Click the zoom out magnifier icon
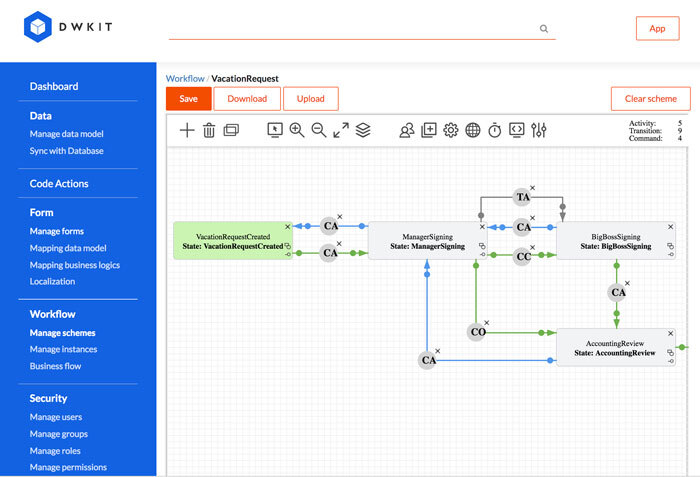The height and width of the screenshot is (477, 700). click(x=319, y=130)
